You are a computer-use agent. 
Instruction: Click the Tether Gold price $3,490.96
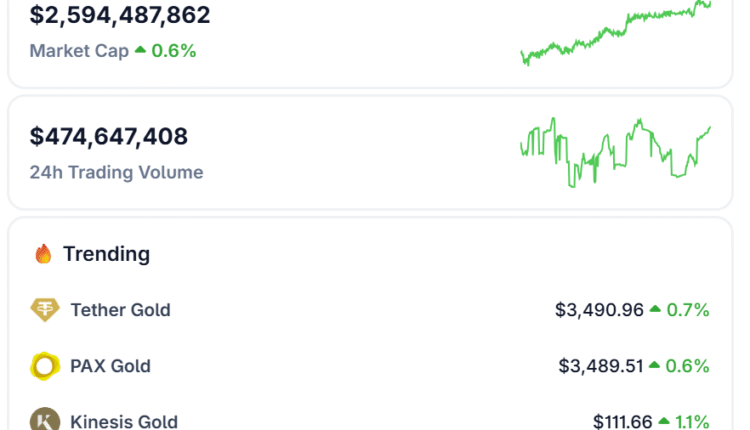(x=599, y=310)
